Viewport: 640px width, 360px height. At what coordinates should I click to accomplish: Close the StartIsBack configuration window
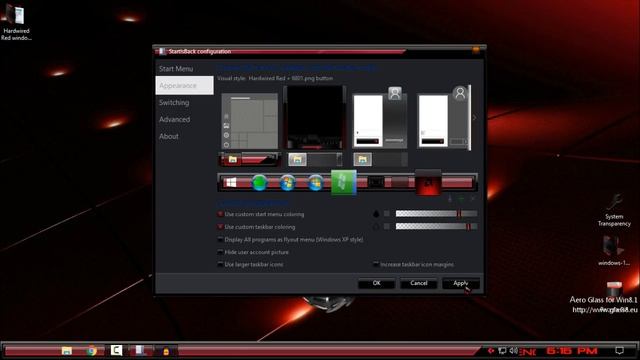(476, 51)
